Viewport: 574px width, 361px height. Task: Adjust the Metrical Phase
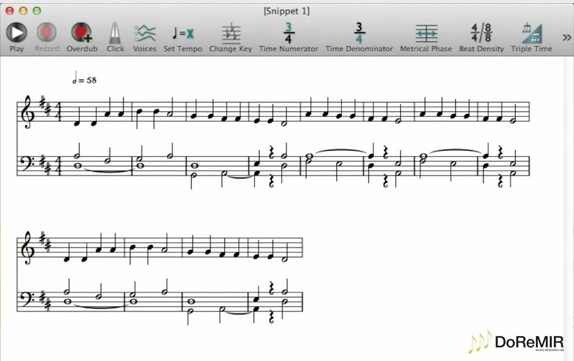point(426,37)
